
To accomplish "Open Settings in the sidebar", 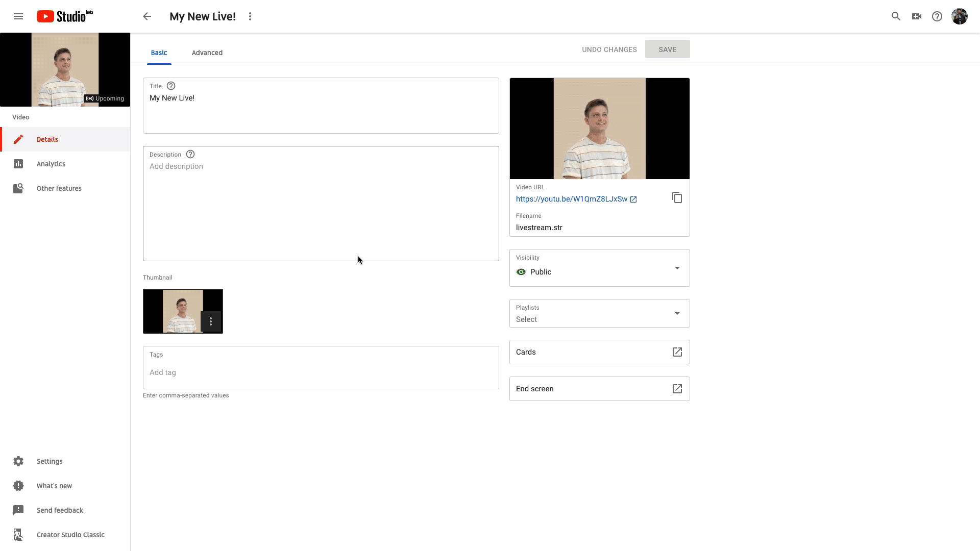I will 65,461.
